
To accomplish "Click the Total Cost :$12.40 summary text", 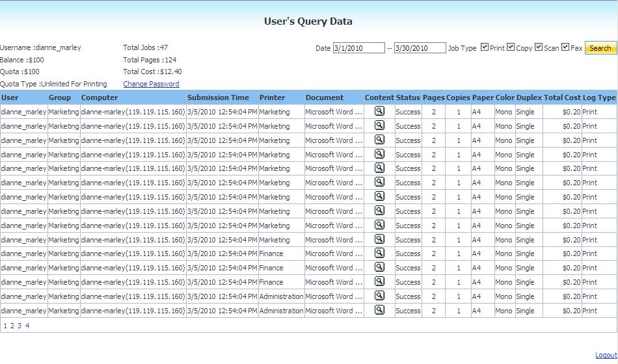I will pyautogui.click(x=152, y=71).
